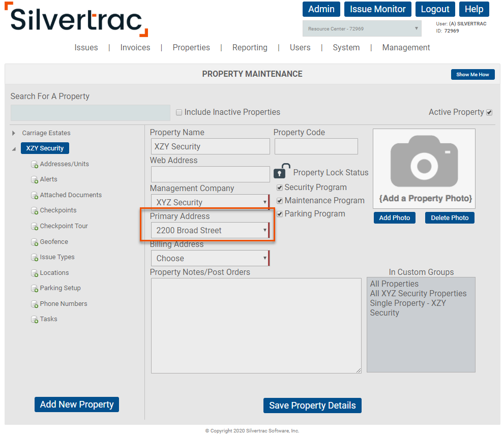Click the Admin button

[321, 9]
